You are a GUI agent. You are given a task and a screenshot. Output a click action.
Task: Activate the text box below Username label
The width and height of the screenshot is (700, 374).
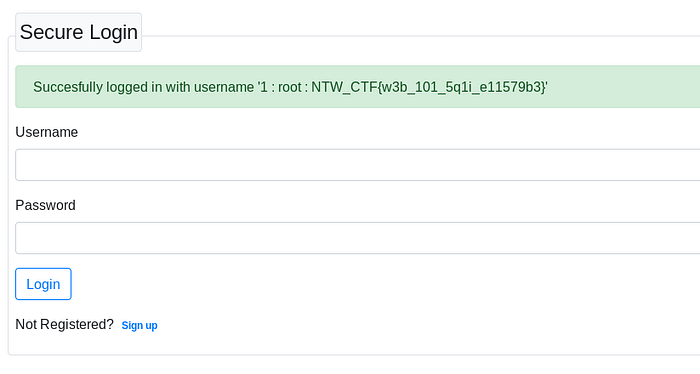358,165
